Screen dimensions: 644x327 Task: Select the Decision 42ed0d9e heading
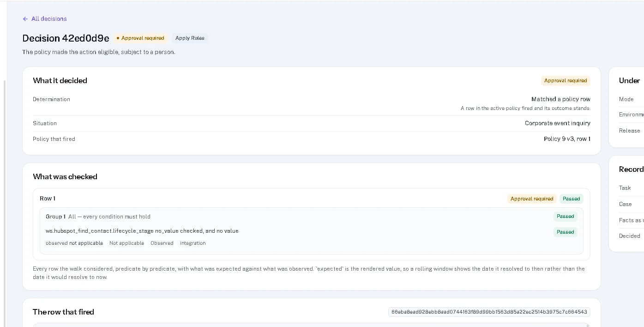[66, 38]
